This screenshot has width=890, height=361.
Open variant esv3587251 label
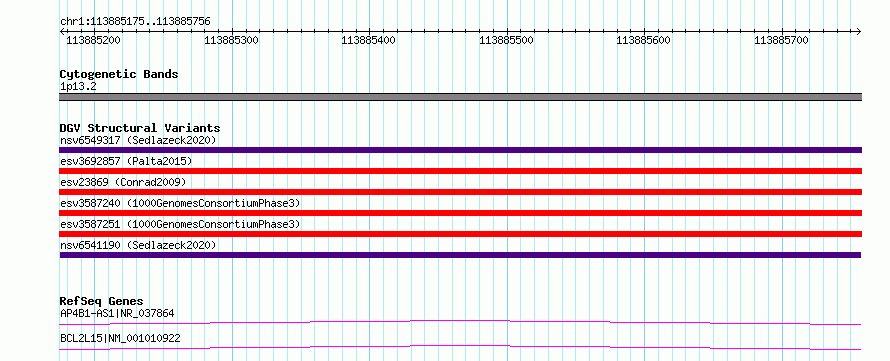(x=180, y=224)
